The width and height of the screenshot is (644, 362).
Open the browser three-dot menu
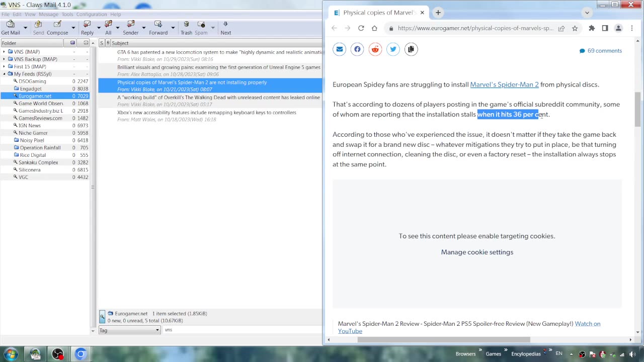coord(632,28)
